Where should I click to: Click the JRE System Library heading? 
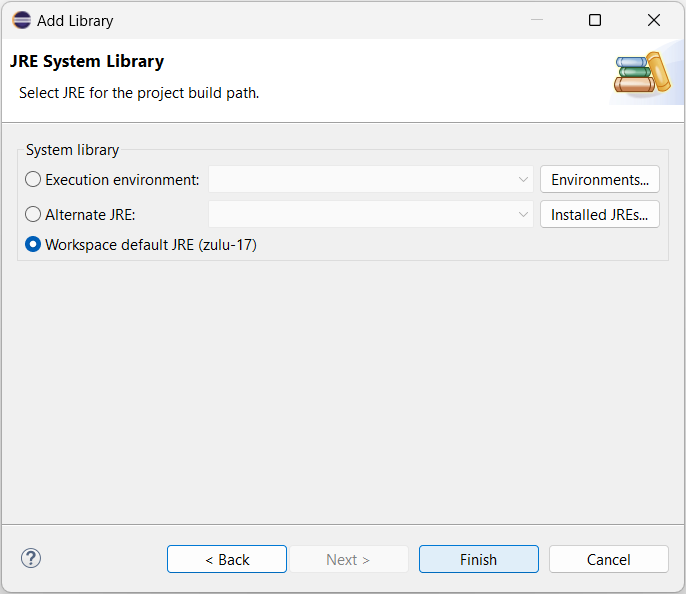(87, 61)
